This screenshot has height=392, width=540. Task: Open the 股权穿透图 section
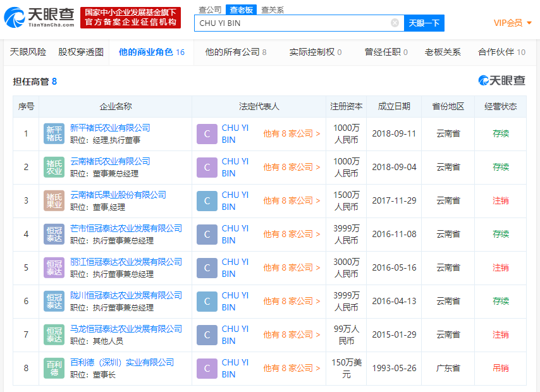click(79, 53)
